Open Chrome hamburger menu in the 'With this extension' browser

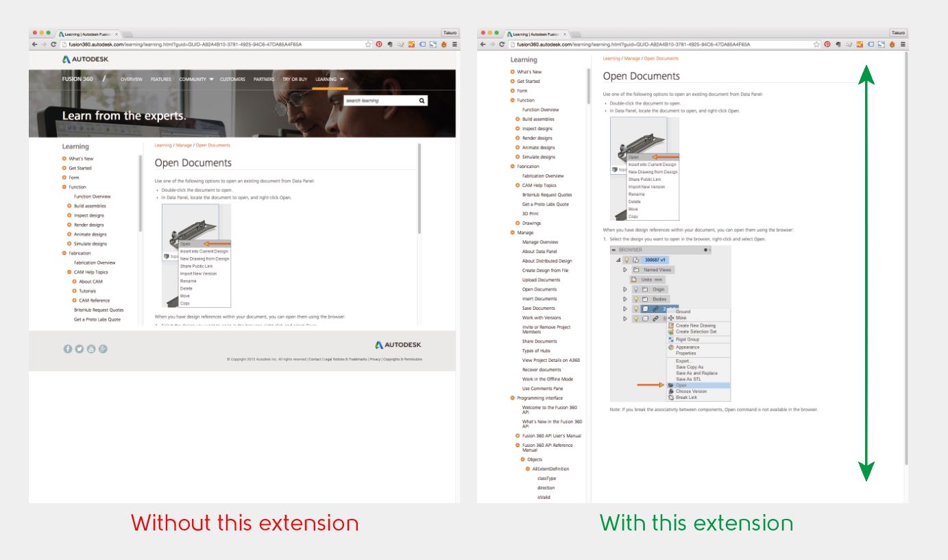[x=902, y=44]
